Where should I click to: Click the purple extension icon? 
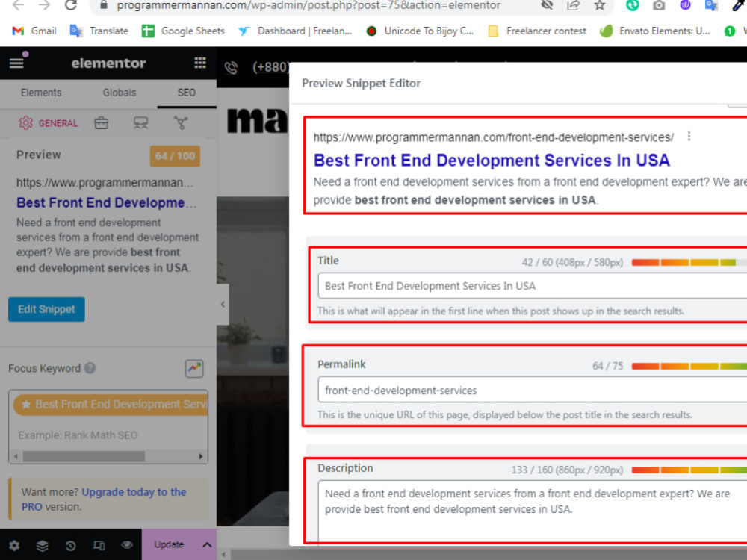[x=685, y=5]
